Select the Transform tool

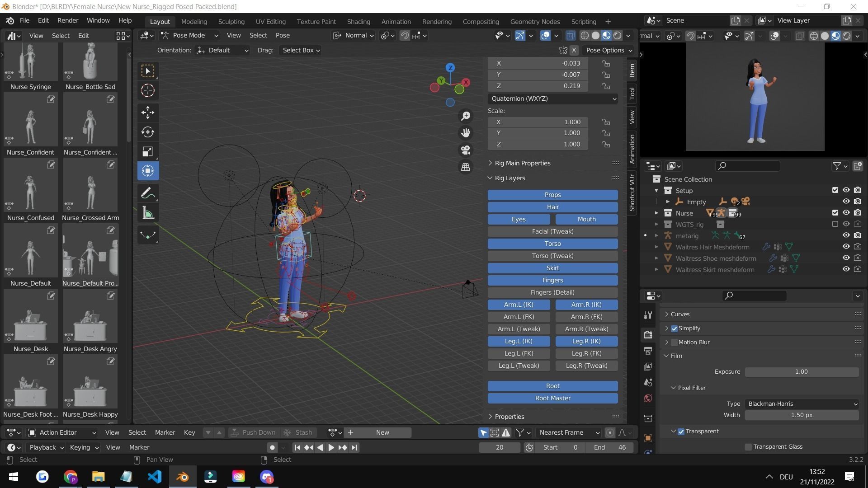(x=148, y=171)
